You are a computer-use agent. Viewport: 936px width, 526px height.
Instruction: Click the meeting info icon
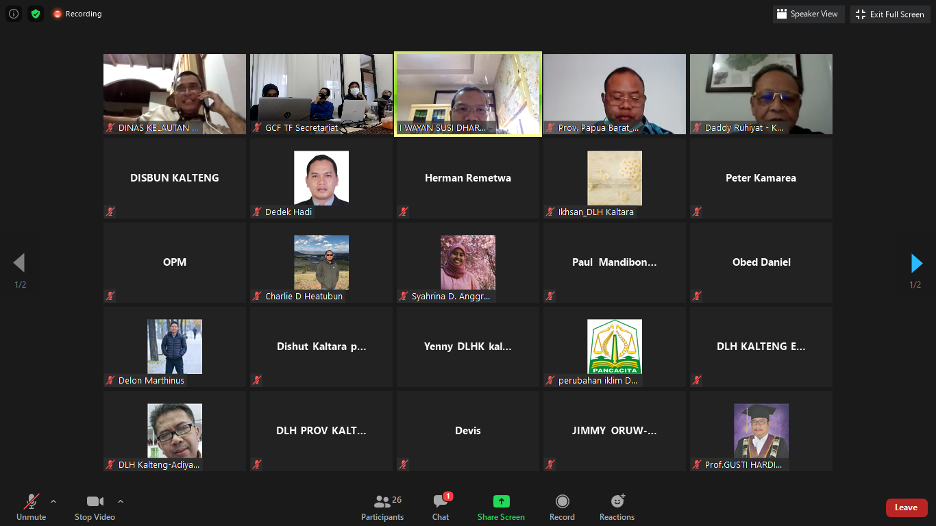pos(14,14)
